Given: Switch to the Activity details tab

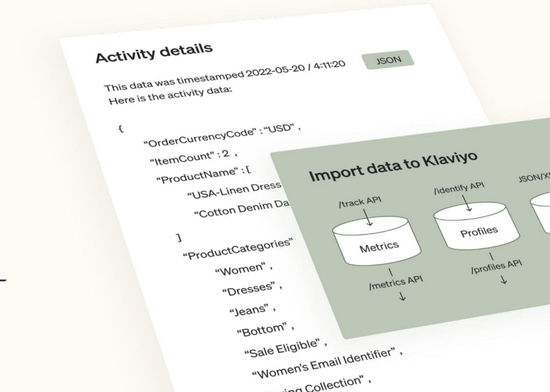Looking at the screenshot, I should click(155, 49).
